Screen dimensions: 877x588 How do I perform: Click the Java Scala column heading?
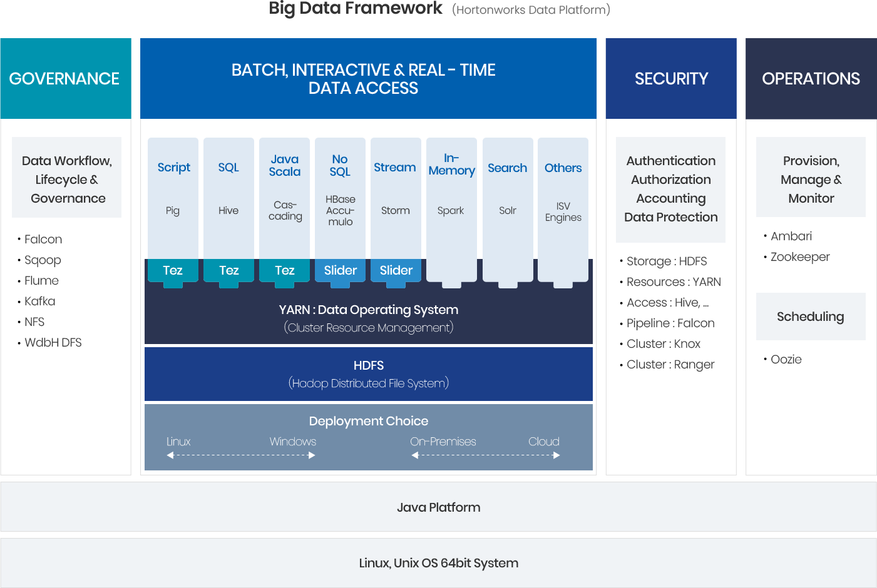point(285,166)
